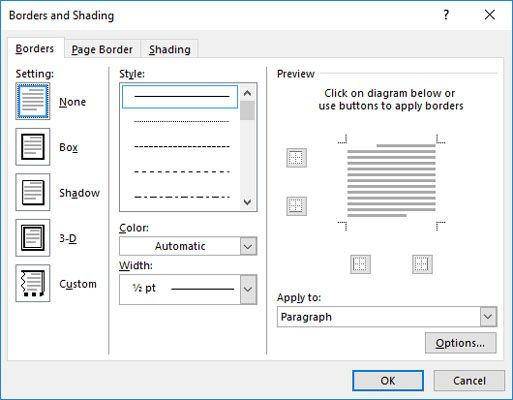513x400 pixels.
Task: Switch to the Shading tab
Action: click(170, 49)
